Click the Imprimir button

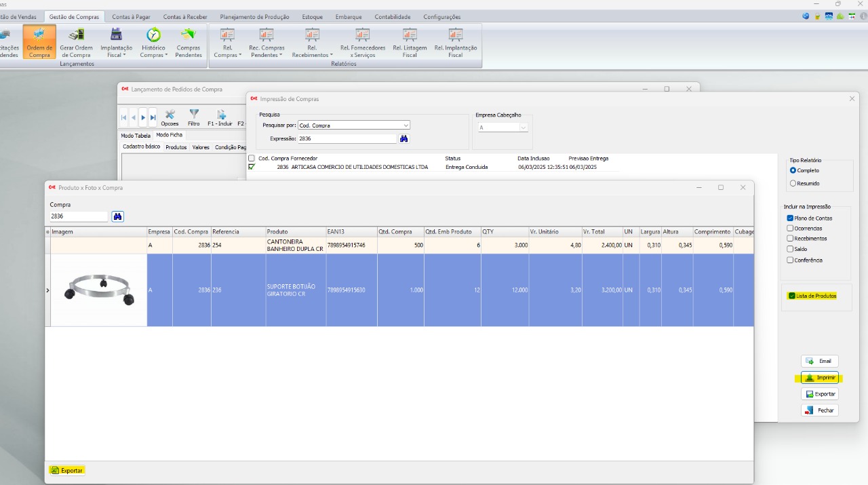point(820,378)
